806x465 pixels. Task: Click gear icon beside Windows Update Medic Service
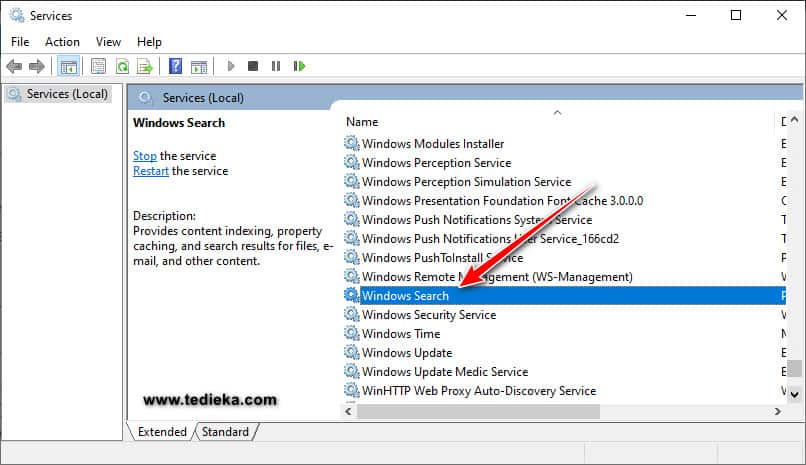point(352,371)
